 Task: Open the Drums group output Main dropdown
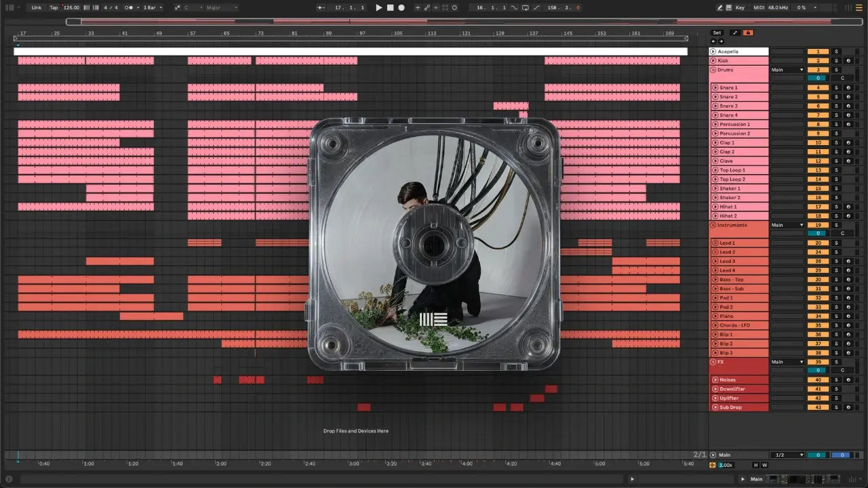coord(787,70)
